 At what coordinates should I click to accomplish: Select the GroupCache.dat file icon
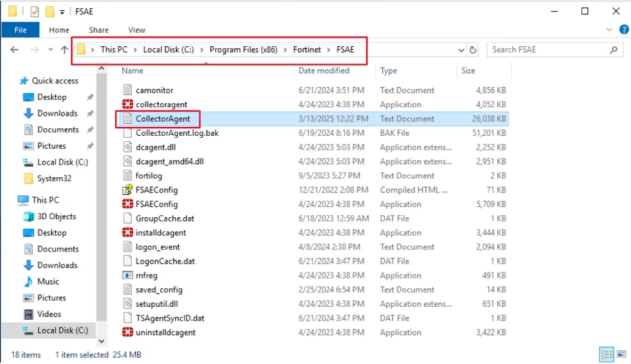tap(128, 218)
